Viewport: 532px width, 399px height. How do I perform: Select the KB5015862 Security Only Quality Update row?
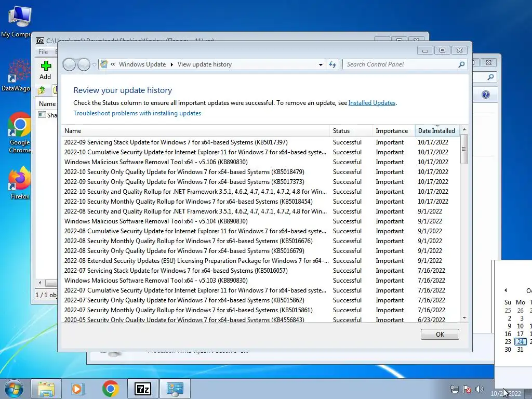click(261, 300)
